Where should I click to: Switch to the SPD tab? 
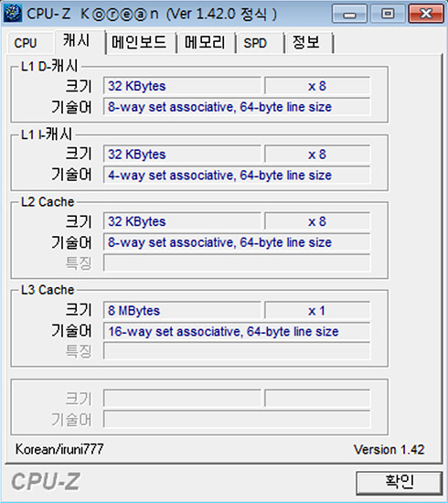point(260,43)
